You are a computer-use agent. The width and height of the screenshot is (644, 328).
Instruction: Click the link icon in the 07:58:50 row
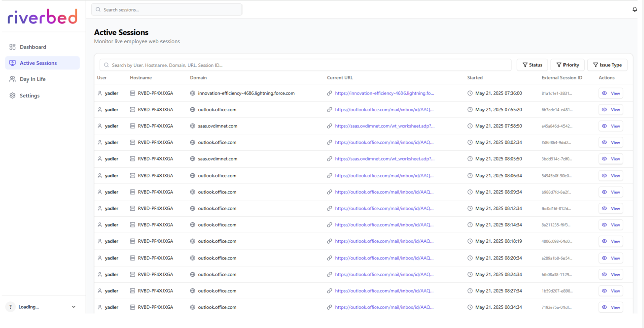coord(330,126)
